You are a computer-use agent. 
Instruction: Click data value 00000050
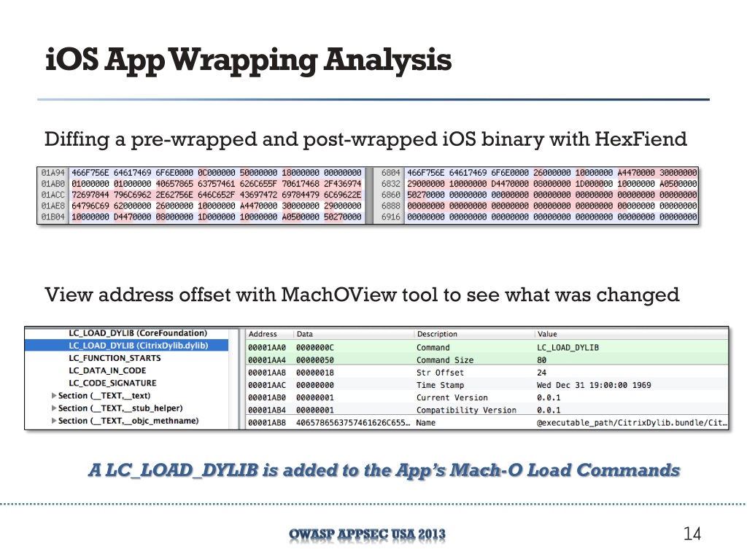point(315,360)
